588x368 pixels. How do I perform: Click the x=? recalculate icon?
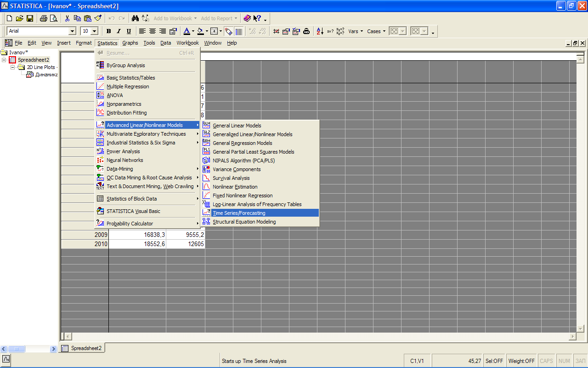330,31
